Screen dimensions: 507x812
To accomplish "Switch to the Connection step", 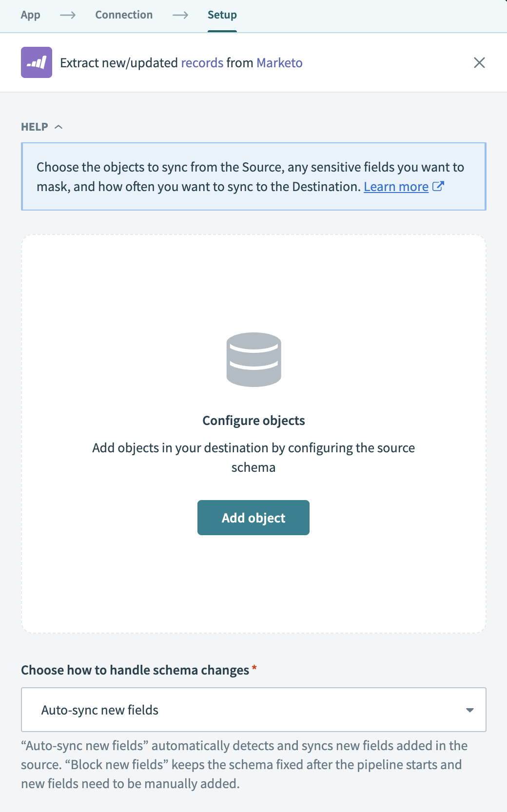I will coord(124,15).
